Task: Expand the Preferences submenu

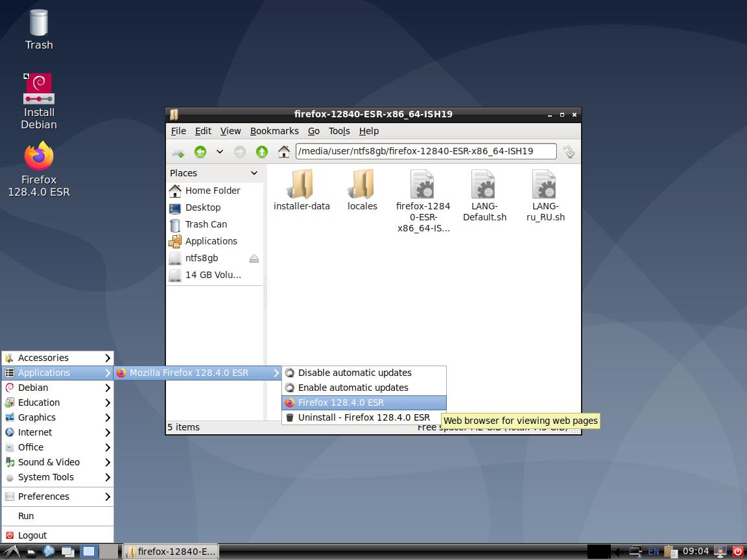Action: point(58,496)
